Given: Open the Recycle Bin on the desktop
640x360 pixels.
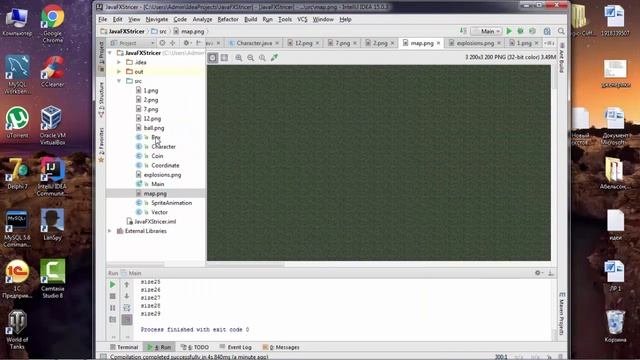Looking at the screenshot, I should point(615,326).
